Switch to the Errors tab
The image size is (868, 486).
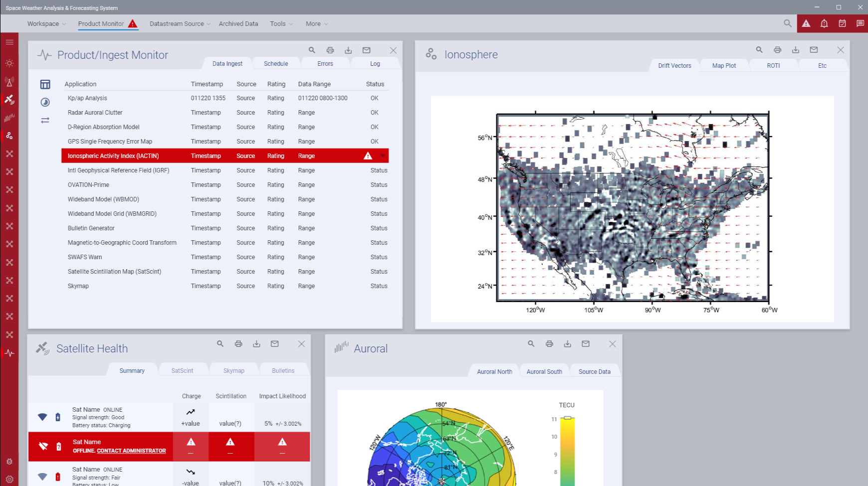coord(325,64)
